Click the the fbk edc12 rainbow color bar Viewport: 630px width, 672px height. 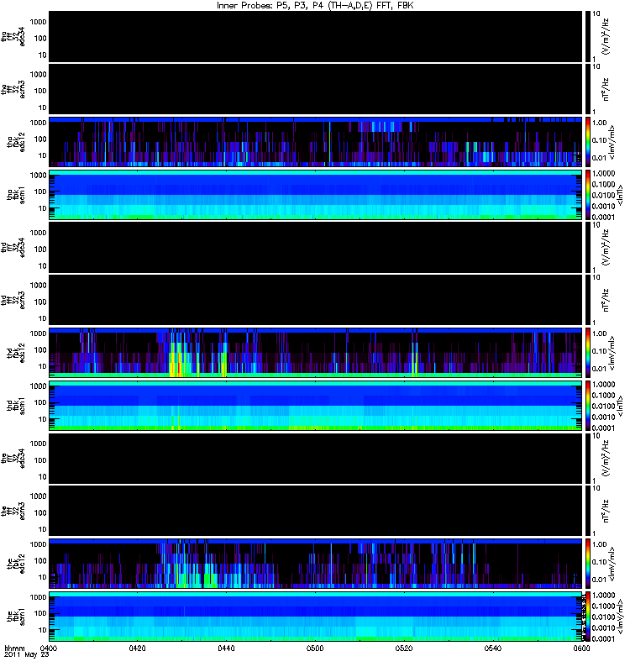[x=587, y=564]
